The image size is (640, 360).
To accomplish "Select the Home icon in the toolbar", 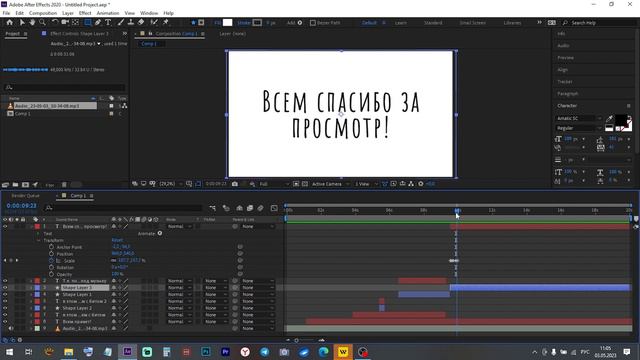I will coord(10,22).
